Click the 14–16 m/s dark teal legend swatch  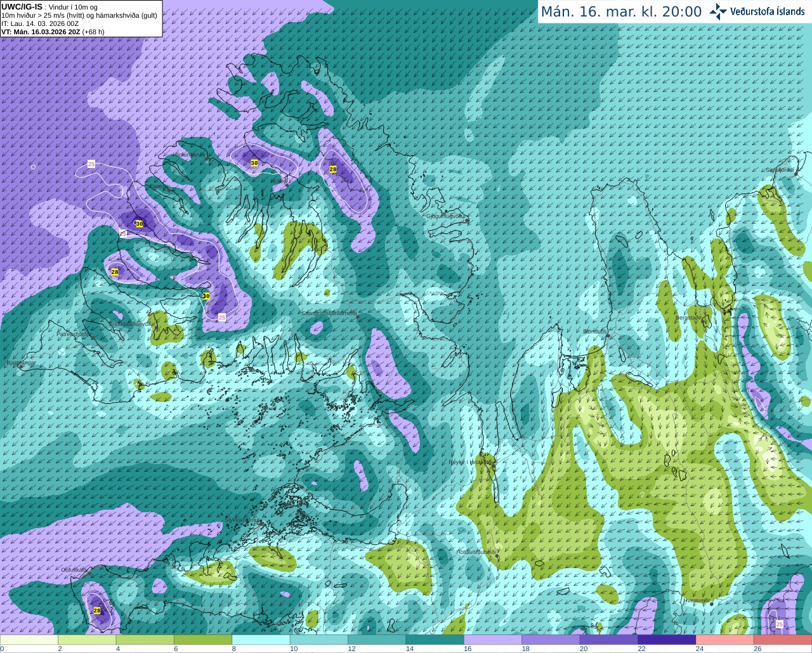(435, 640)
